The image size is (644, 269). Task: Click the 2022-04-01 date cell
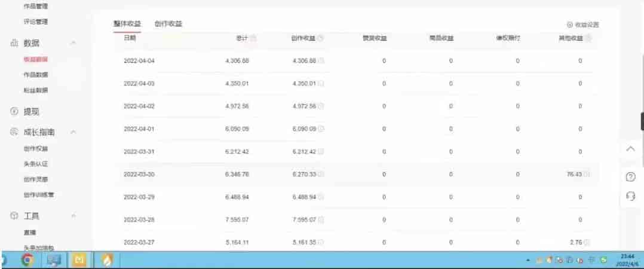(139, 129)
